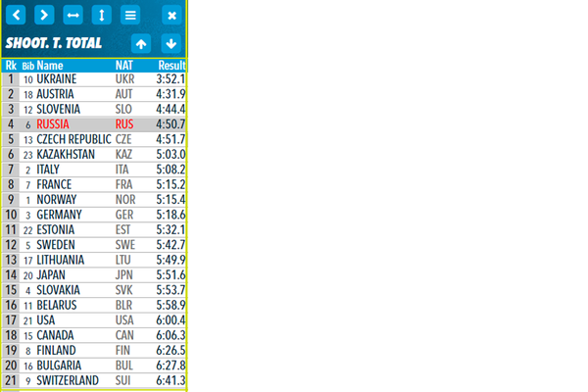Click the SHOOT. T. TOTAL title

click(x=54, y=43)
